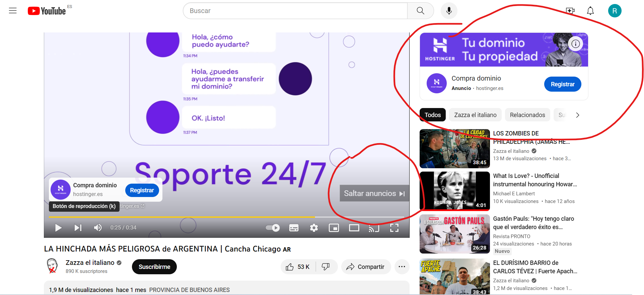Play the video with play button

click(58, 228)
